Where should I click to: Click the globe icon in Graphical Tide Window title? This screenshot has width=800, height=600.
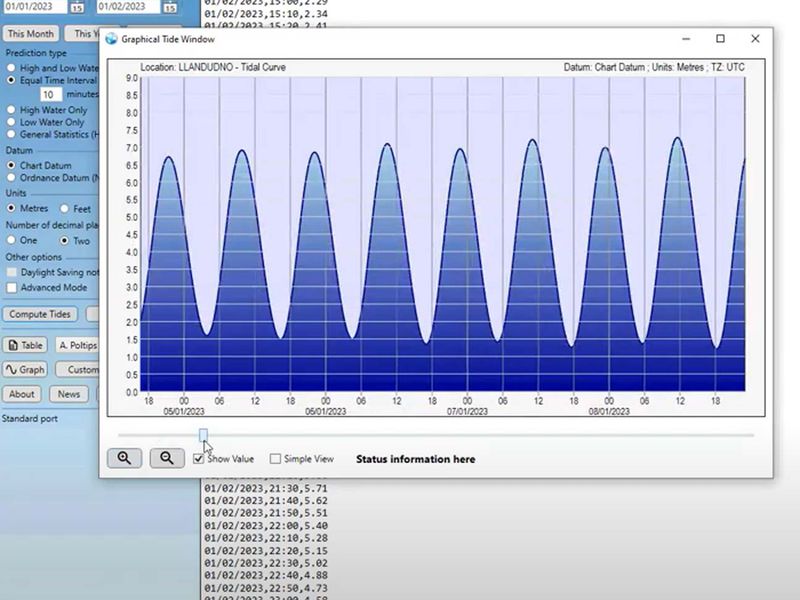pos(111,39)
